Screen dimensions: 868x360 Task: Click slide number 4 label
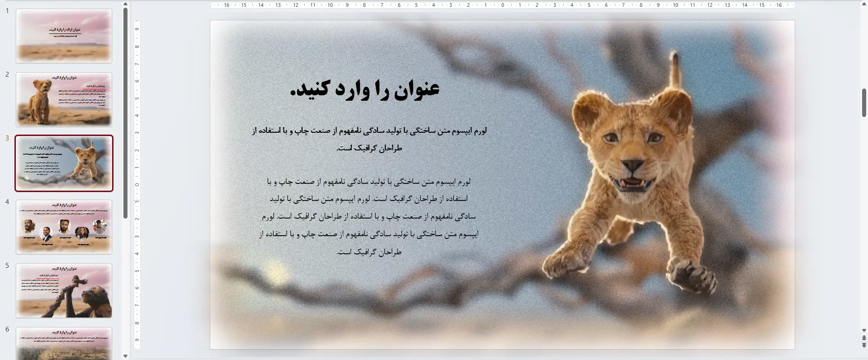coord(7,202)
